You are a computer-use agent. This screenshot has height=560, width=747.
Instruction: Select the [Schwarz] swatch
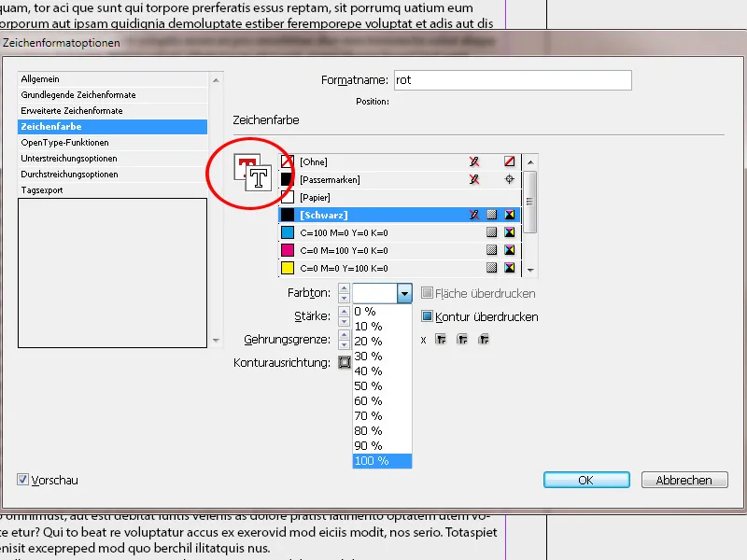(400, 215)
